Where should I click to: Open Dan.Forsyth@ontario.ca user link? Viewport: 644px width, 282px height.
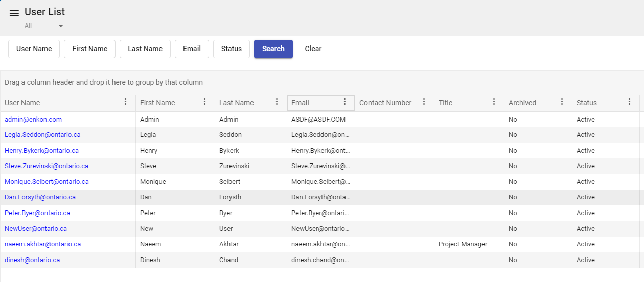[x=40, y=197]
